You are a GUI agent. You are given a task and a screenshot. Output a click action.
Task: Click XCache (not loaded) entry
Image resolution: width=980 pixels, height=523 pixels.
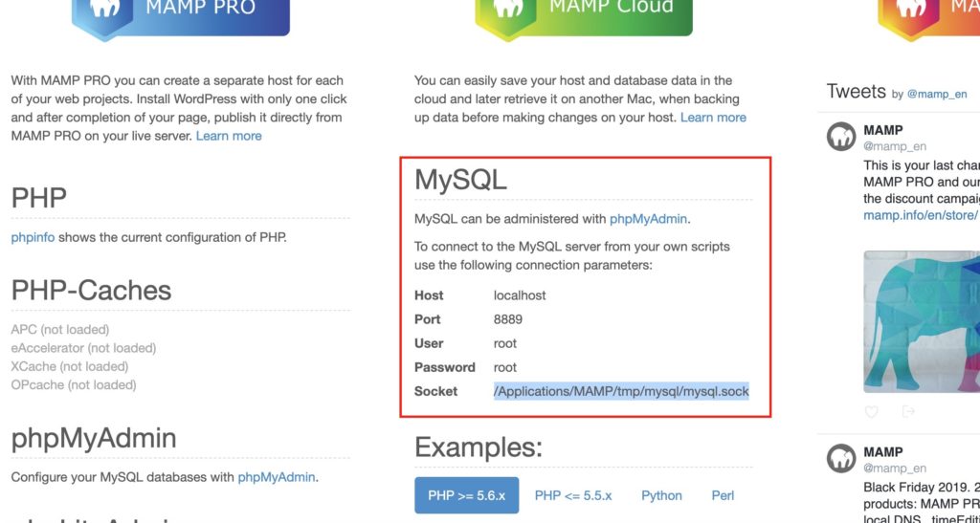[69, 366]
